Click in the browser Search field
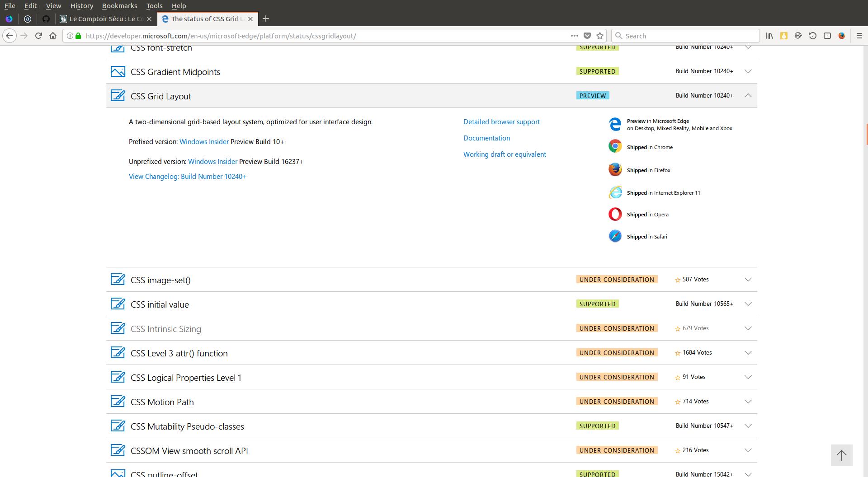The image size is (868, 477). (x=685, y=36)
